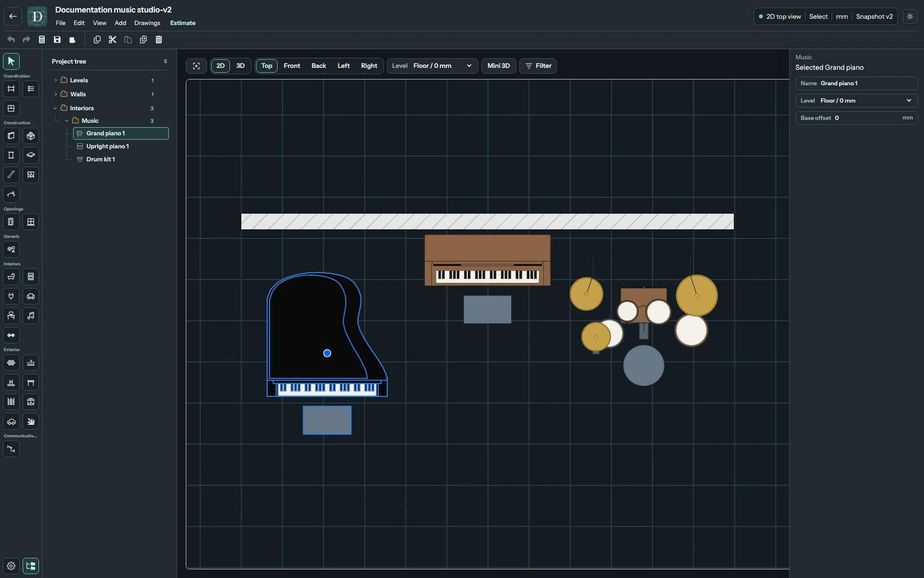
Task: Open the music instruments tool
Action: 31,316
